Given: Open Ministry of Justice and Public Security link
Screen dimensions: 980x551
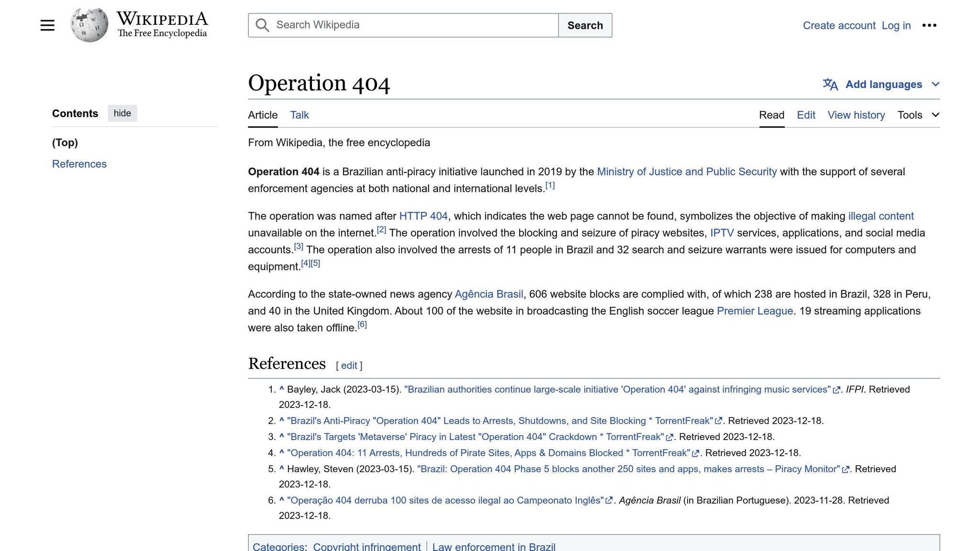Looking at the screenshot, I should point(687,172).
